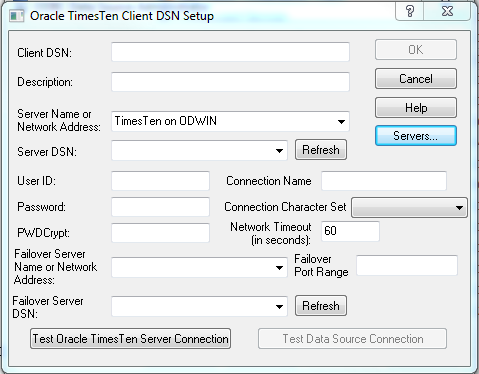Image resolution: width=479 pixels, height=374 pixels.
Task: Click the Help button
Action: (416, 107)
